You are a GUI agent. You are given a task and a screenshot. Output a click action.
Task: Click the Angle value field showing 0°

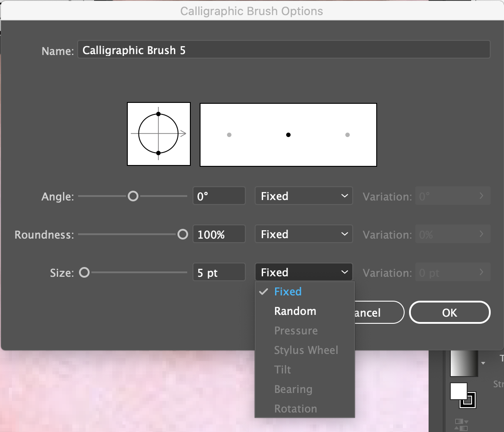[x=219, y=196]
